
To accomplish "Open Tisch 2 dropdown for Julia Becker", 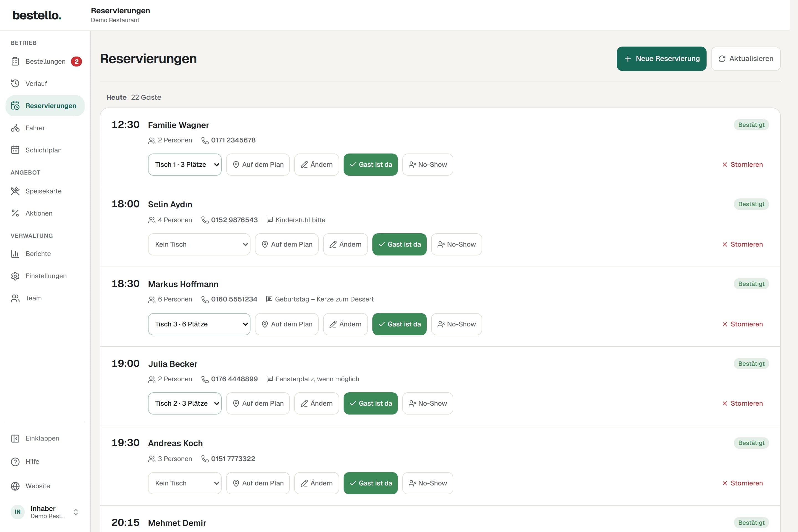I will coord(185,403).
